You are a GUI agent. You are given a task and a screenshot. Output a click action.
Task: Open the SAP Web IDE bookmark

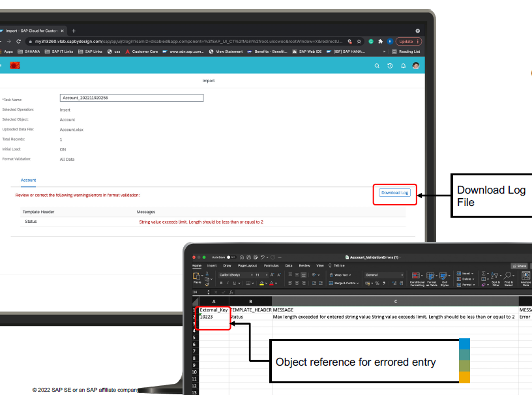(306, 51)
